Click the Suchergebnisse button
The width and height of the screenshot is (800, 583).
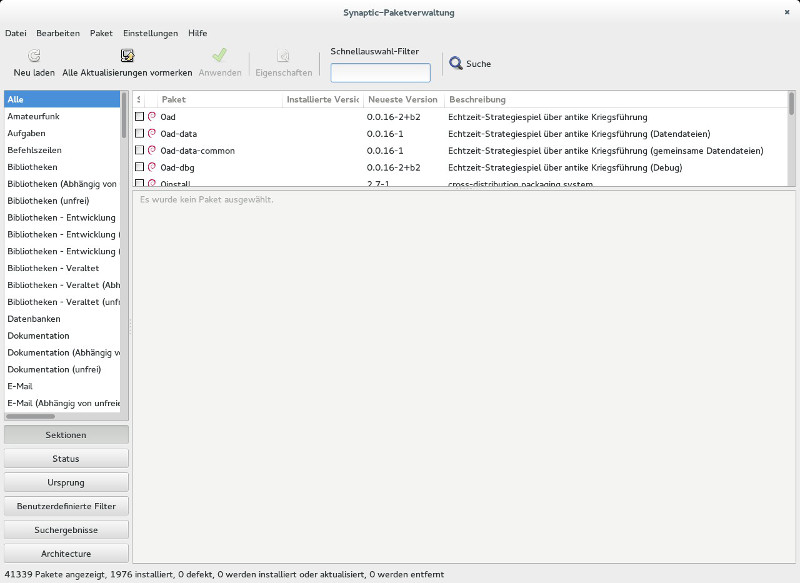coord(66,530)
